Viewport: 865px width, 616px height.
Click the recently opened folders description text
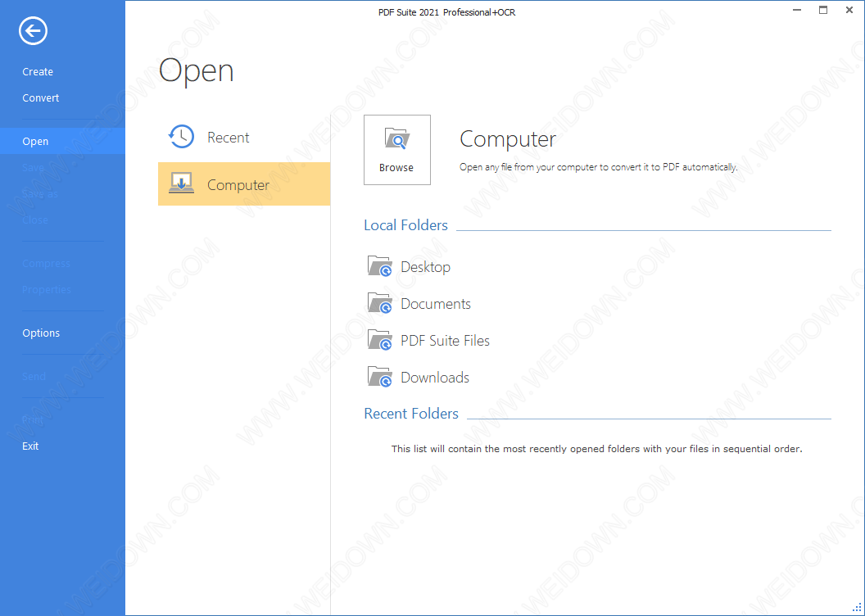tap(596, 449)
